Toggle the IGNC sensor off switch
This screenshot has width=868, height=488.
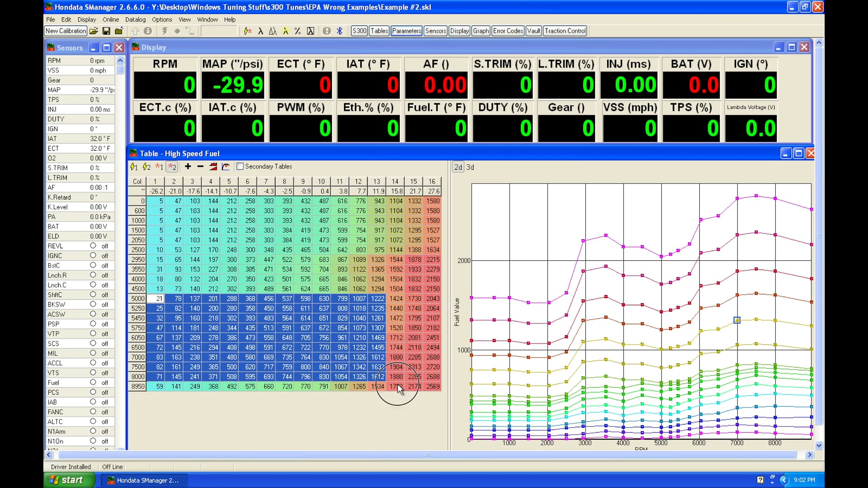(x=94, y=255)
